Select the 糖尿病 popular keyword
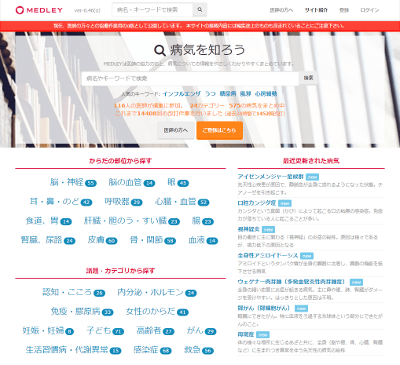The width and height of the screenshot is (400, 365). 228,94
